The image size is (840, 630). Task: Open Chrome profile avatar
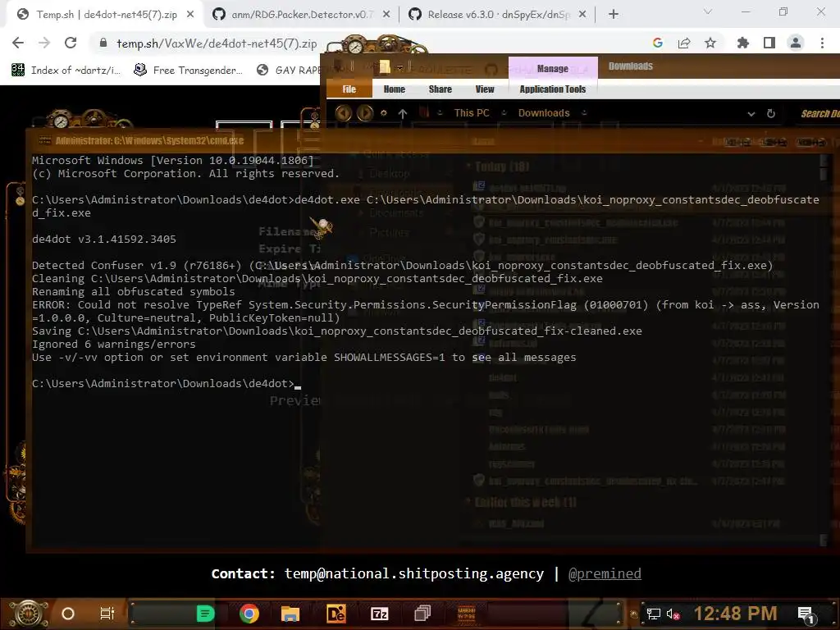(x=796, y=43)
